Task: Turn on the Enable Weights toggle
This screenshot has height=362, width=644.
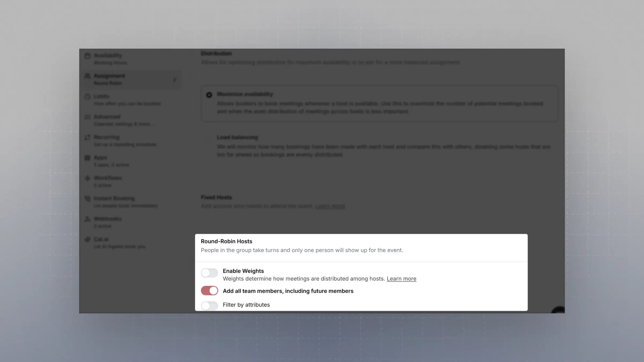Action: (209, 273)
